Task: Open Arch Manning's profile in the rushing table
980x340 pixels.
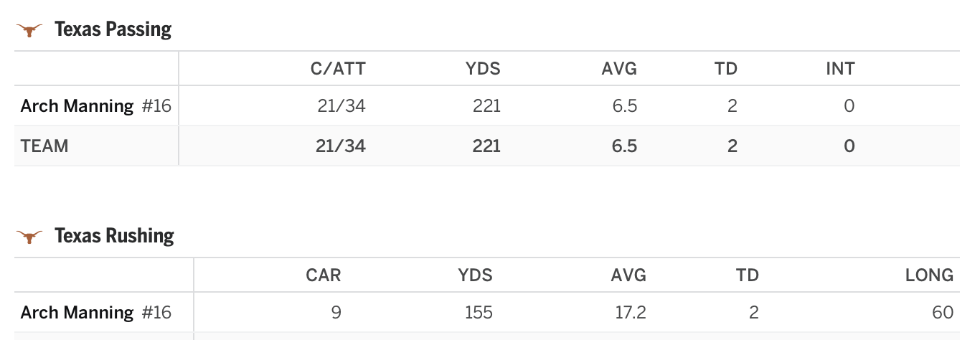Action: [x=77, y=312]
